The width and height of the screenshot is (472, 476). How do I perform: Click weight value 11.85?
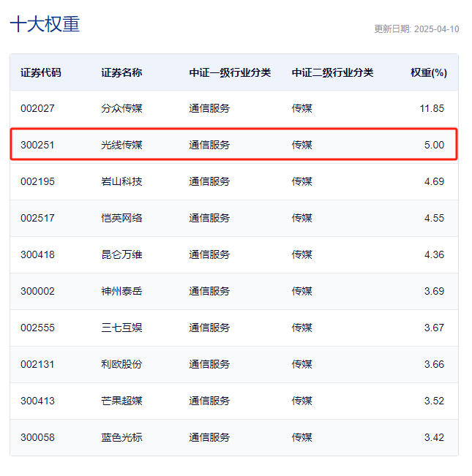click(432, 108)
